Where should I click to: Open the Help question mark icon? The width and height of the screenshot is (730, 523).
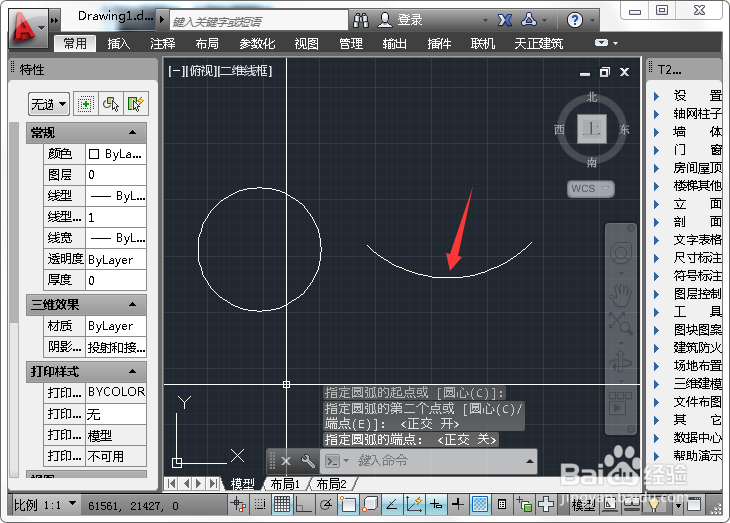[575, 20]
